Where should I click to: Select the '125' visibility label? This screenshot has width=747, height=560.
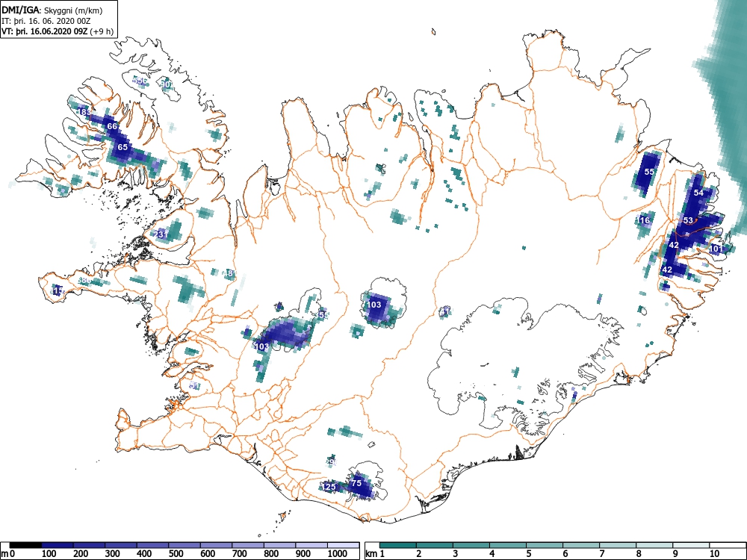click(329, 487)
